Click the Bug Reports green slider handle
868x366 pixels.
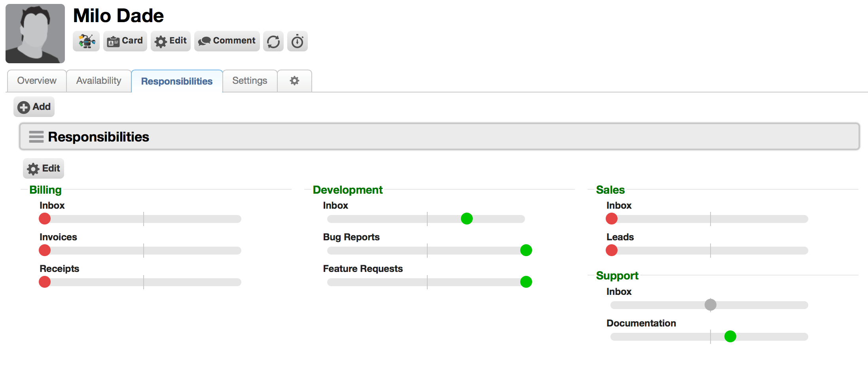point(526,250)
